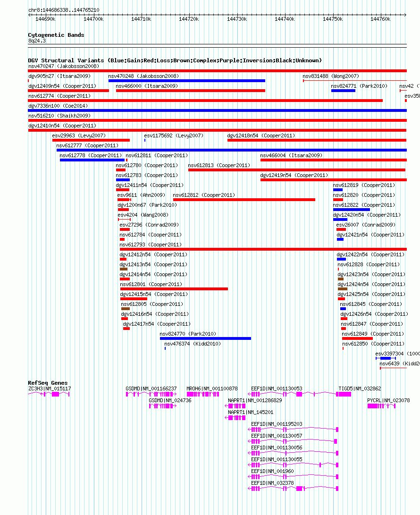Click the nsv824771 (Park2010) blue bar
This screenshot has width=420, height=515.
pyautogui.click(x=343, y=91)
